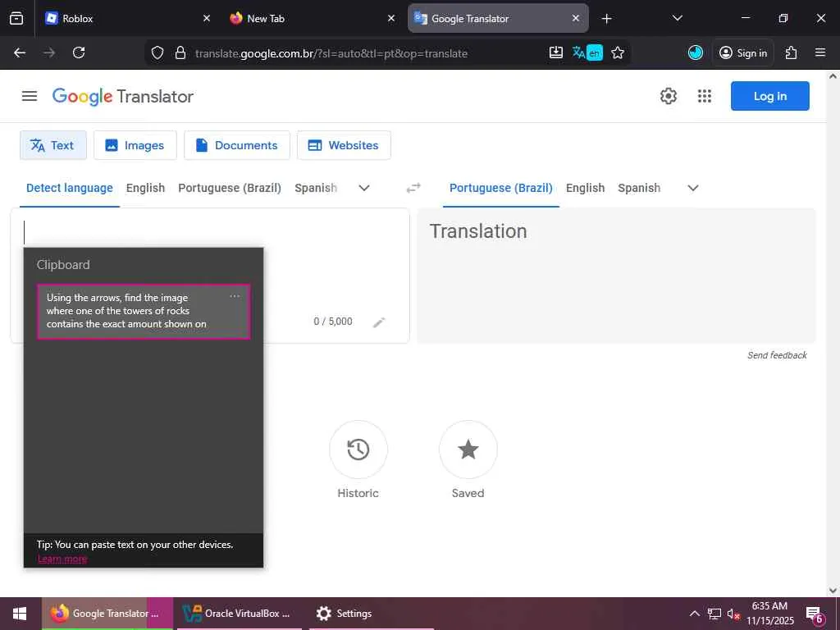Open the Google Translator main menu hamburger
Image resolution: width=840 pixels, height=630 pixels.
[x=30, y=97]
